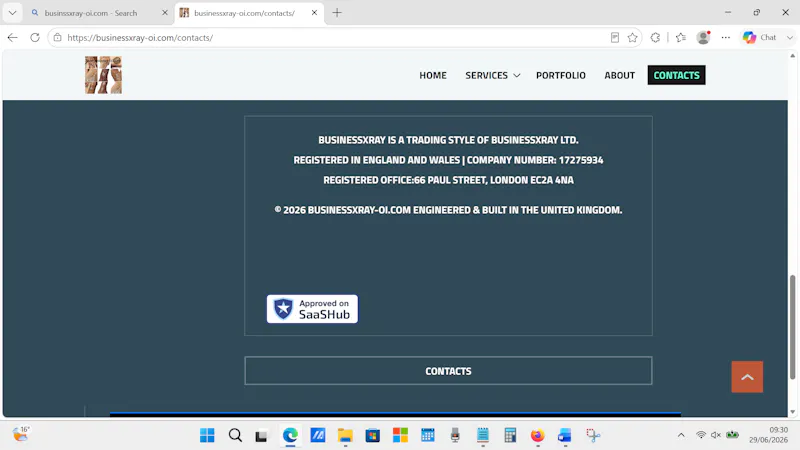Open the Windows Start menu
The width and height of the screenshot is (800, 450).
[x=207, y=435]
